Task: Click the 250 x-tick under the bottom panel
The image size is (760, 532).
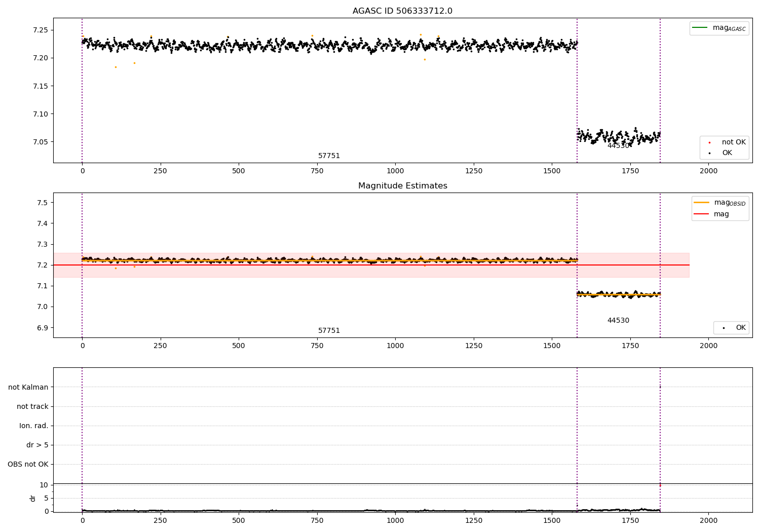Action: point(161,520)
